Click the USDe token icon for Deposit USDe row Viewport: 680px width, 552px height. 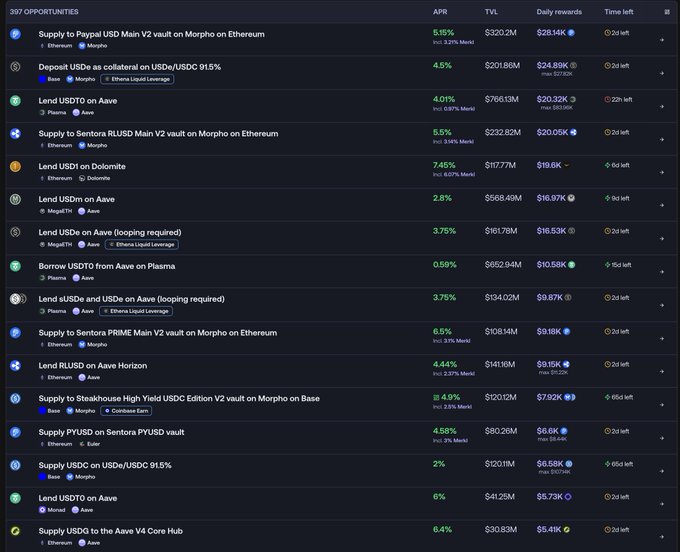[x=16, y=67]
